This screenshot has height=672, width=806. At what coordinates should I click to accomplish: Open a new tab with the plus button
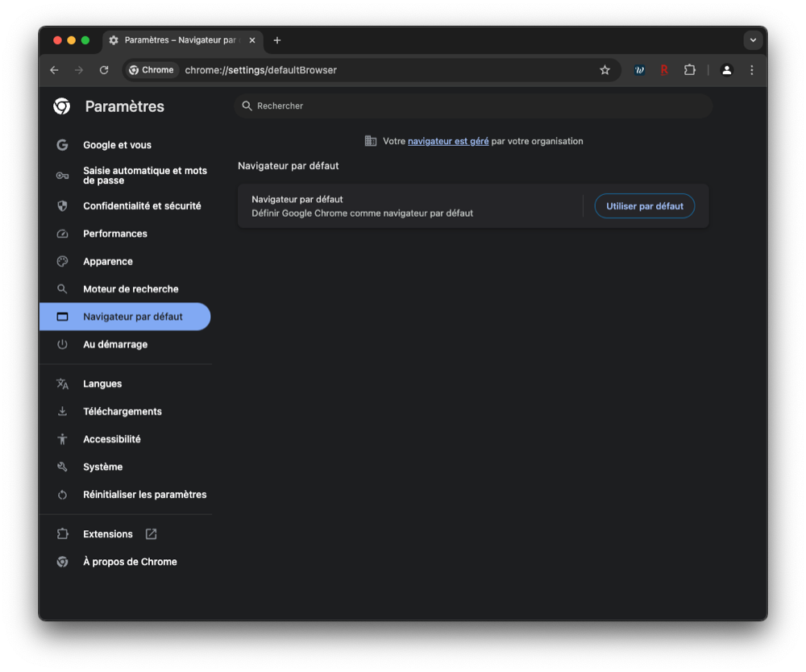277,40
